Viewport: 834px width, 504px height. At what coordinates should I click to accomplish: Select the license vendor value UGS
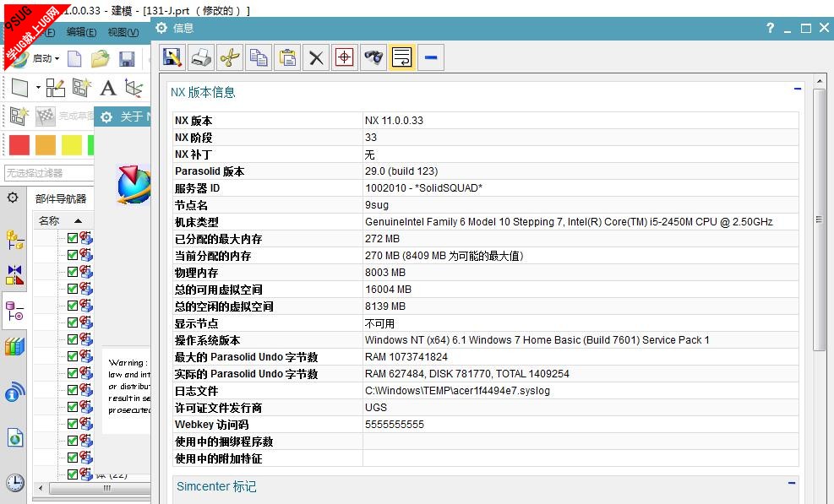376,408
